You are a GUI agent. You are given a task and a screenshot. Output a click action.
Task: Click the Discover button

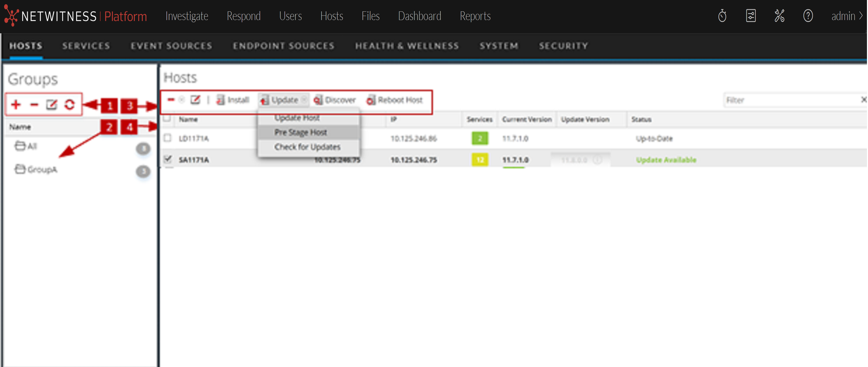(335, 100)
